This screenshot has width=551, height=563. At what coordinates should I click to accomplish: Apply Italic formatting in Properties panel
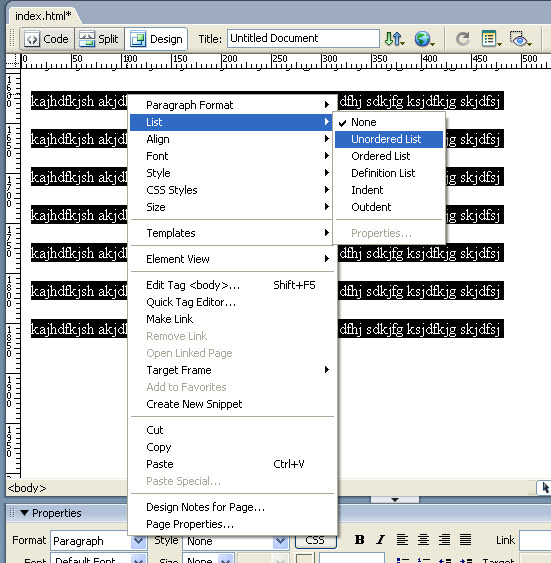coord(380,539)
